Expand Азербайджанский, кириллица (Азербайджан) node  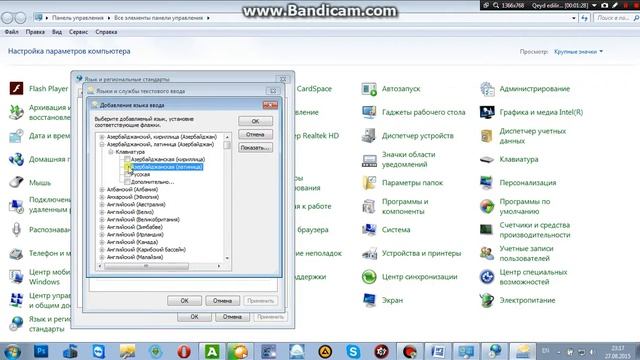coord(102,137)
